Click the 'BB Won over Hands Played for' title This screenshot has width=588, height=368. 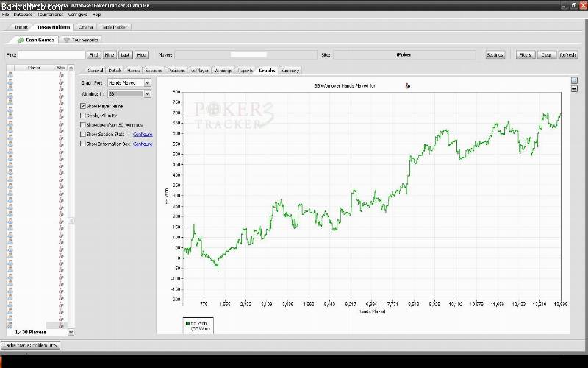tap(345, 86)
